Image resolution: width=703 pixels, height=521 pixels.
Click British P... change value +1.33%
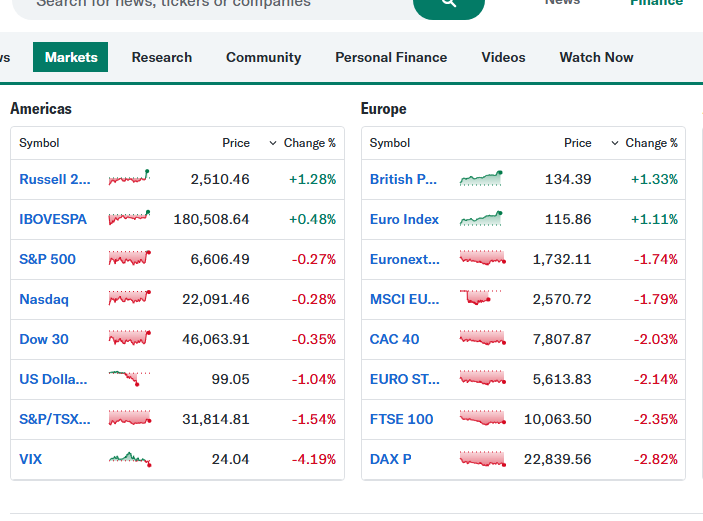click(655, 179)
